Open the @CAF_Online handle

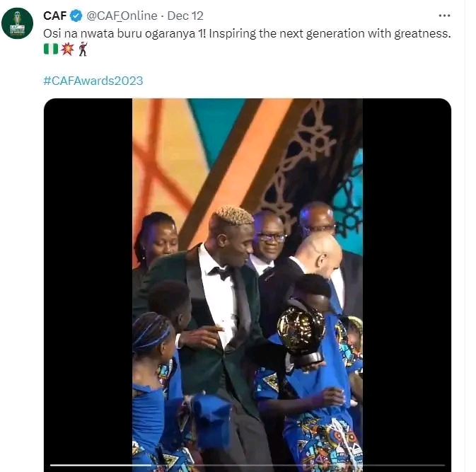(x=122, y=16)
